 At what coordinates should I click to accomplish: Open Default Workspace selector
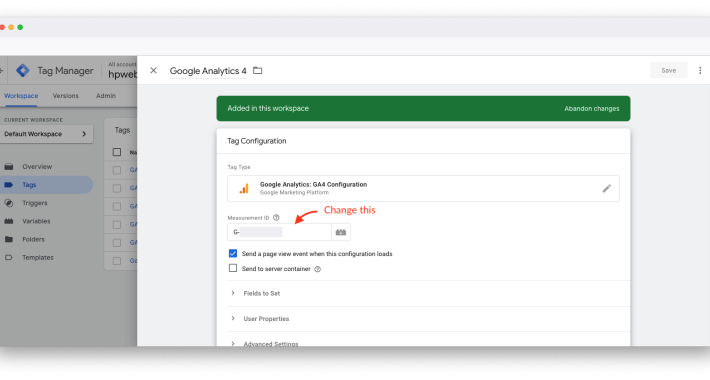point(46,134)
